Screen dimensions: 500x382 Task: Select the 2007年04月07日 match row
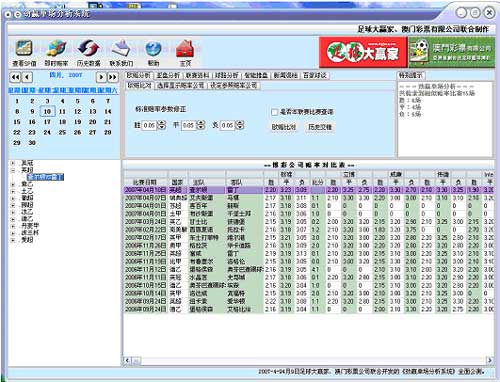(x=309, y=198)
